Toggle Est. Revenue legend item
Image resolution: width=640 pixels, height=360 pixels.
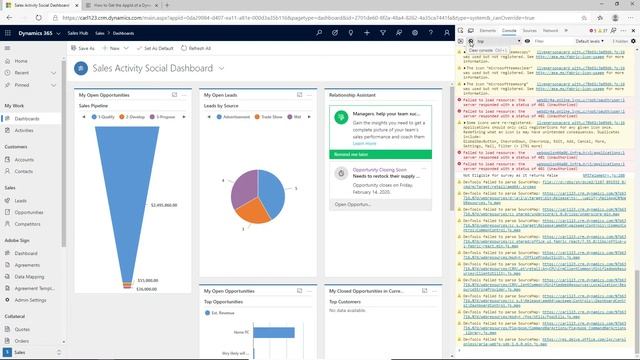(220, 313)
